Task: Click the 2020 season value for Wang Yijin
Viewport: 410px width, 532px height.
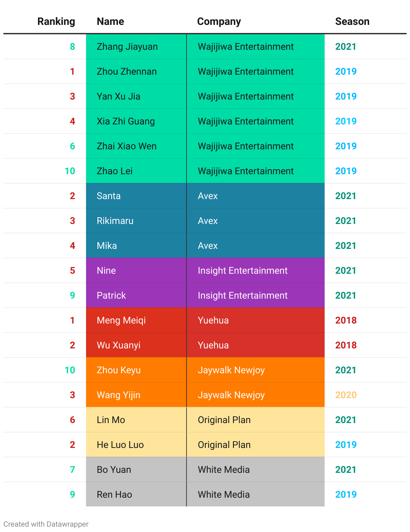Action: pos(345,395)
